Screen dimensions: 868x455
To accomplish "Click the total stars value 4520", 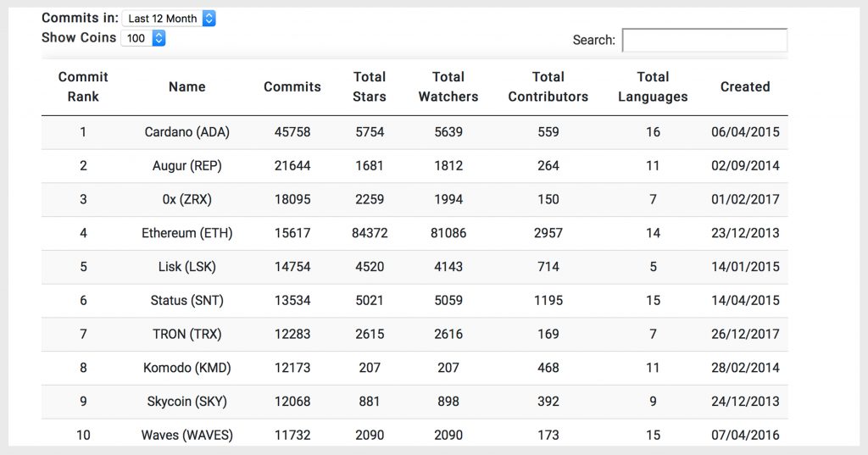I will coord(370,267).
